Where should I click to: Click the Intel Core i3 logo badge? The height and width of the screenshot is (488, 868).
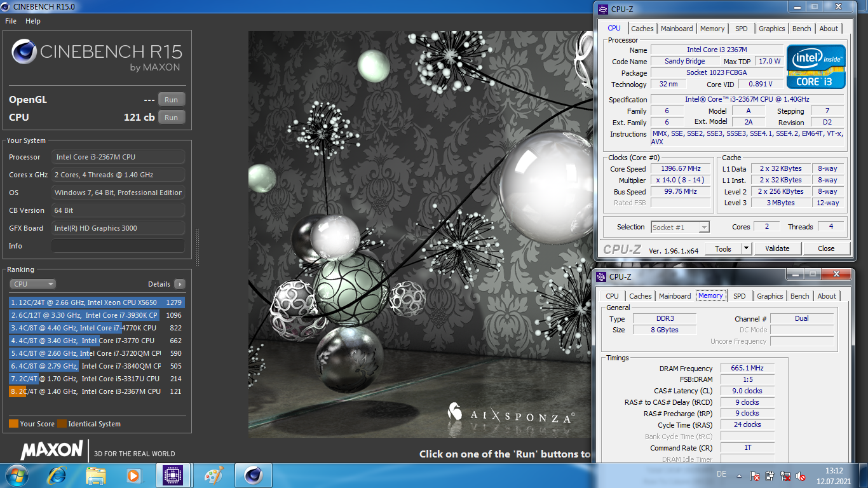coord(816,67)
